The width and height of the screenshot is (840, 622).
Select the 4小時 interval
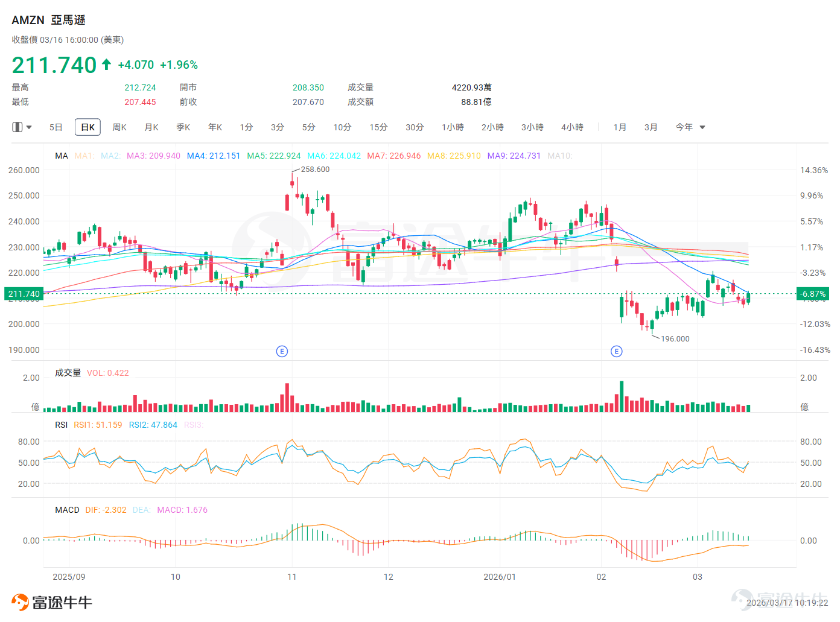click(572, 127)
